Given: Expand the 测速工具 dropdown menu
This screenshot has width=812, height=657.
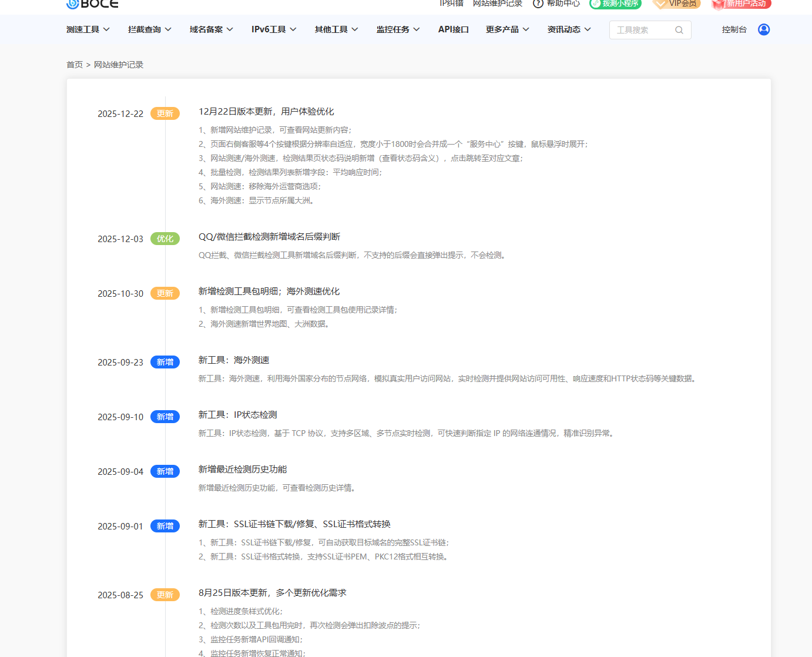Looking at the screenshot, I should tap(88, 29).
